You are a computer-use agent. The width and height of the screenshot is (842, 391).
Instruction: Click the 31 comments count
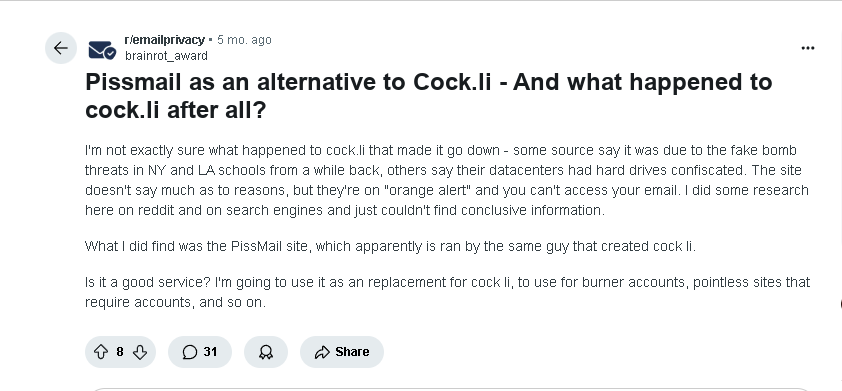coord(210,352)
